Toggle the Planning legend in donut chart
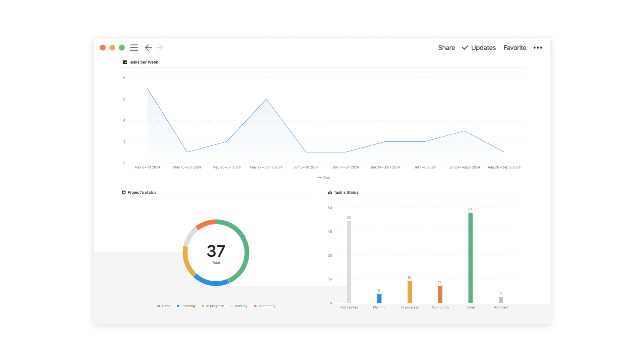 click(x=186, y=306)
